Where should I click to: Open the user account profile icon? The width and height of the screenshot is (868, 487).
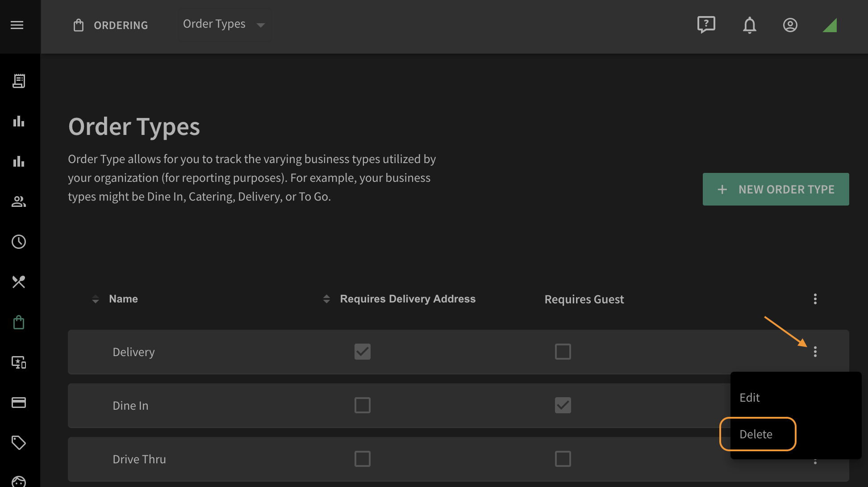click(x=790, y=25)
